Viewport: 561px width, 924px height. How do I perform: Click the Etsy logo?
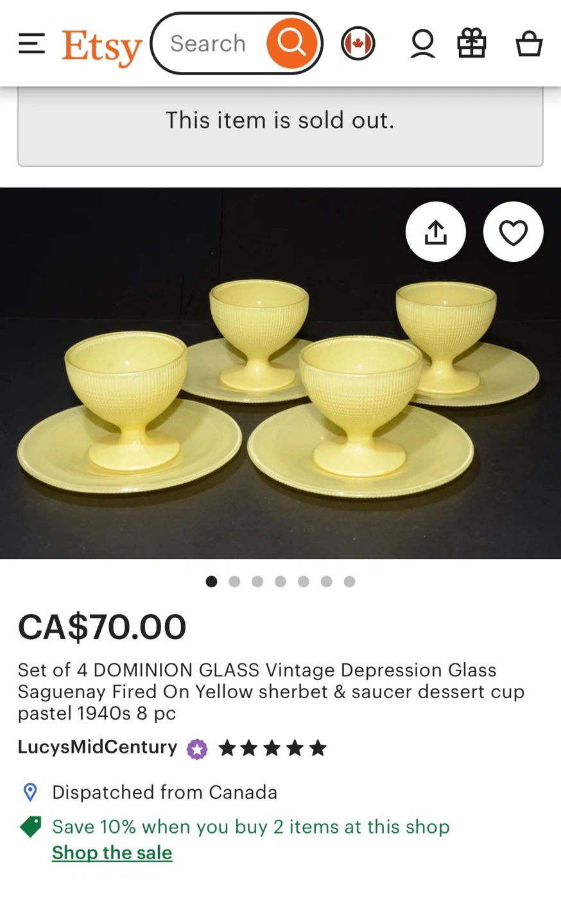tap(101, 47)
